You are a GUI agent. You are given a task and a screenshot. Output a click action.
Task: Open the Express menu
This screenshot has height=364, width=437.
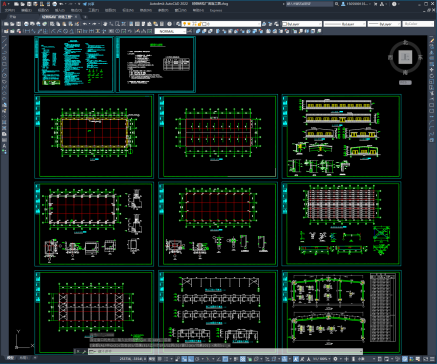point(216,10)
